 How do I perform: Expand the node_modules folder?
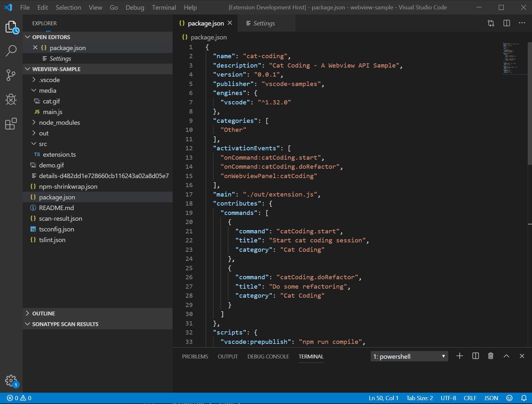pyautogui.click(x=59, y=122)
